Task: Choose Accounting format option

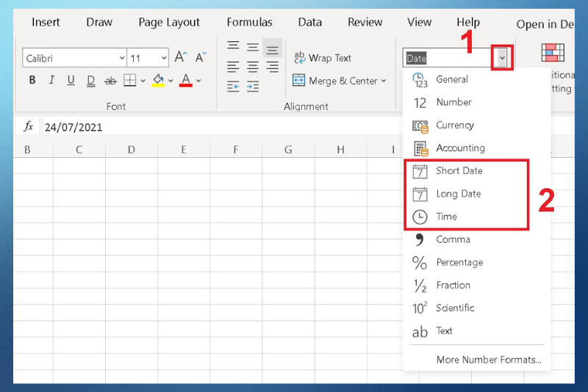Action: (476, 148)
